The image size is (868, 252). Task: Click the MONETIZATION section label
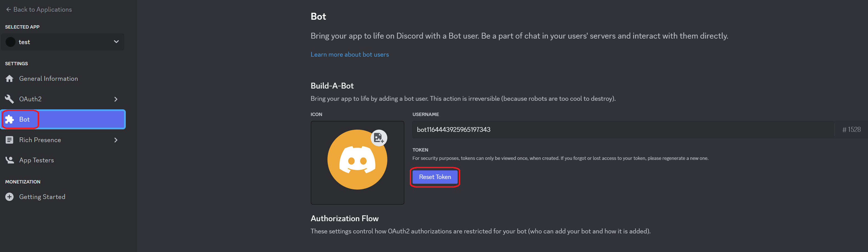[x=22, y=182]
